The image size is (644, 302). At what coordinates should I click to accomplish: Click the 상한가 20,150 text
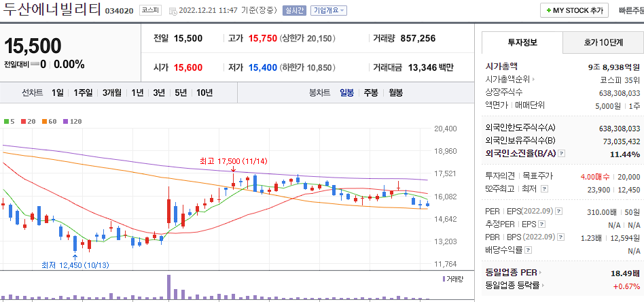(x=308, y=39)
